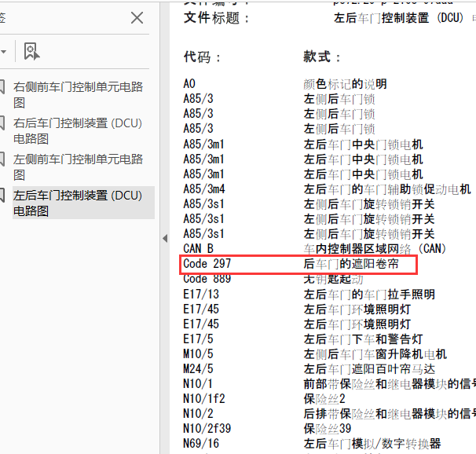Click the 款式 column heading
This screenshot has height=454, width=476.
tap(322, 57)
